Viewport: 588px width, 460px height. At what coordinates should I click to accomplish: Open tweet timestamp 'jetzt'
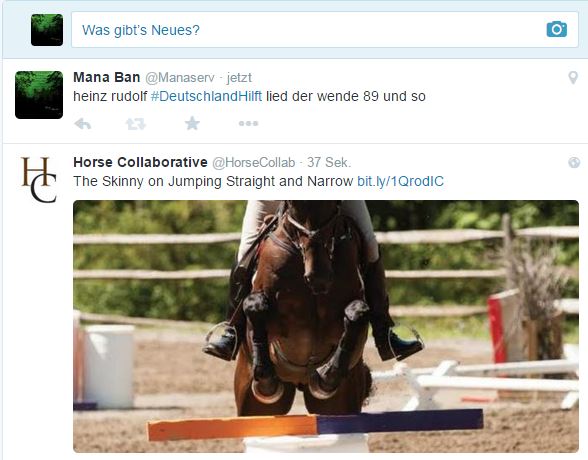coord(239,78)
